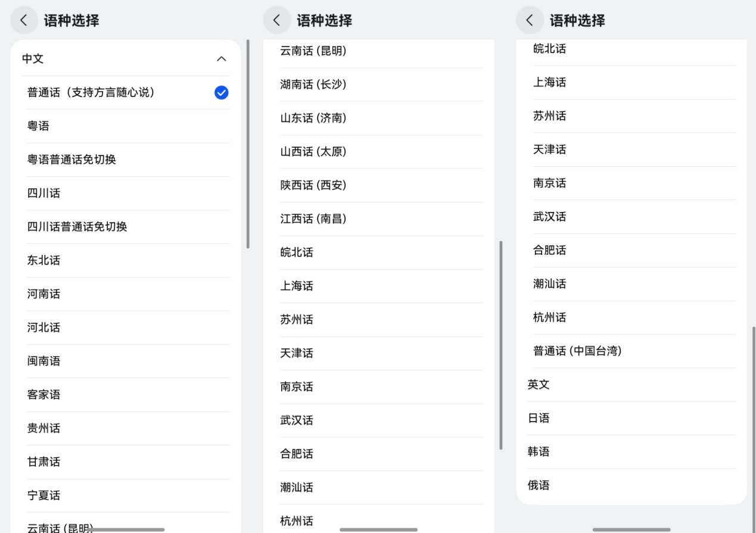This screenshot has height=533, width=756.
Task: Choose 粤语普通话免切换 option
Action: pyautogui.click(x=71, y=160)
